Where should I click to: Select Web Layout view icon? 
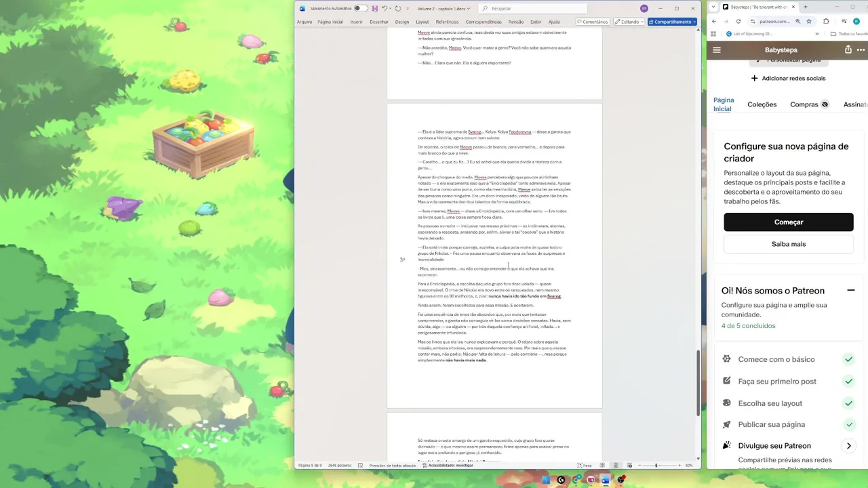[x=629, y=466]
